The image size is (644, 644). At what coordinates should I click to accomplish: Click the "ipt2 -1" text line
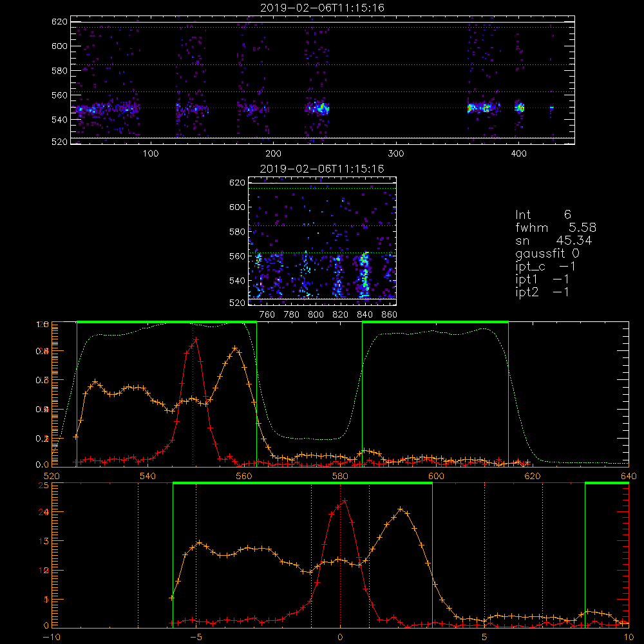(x=542, y=292)
